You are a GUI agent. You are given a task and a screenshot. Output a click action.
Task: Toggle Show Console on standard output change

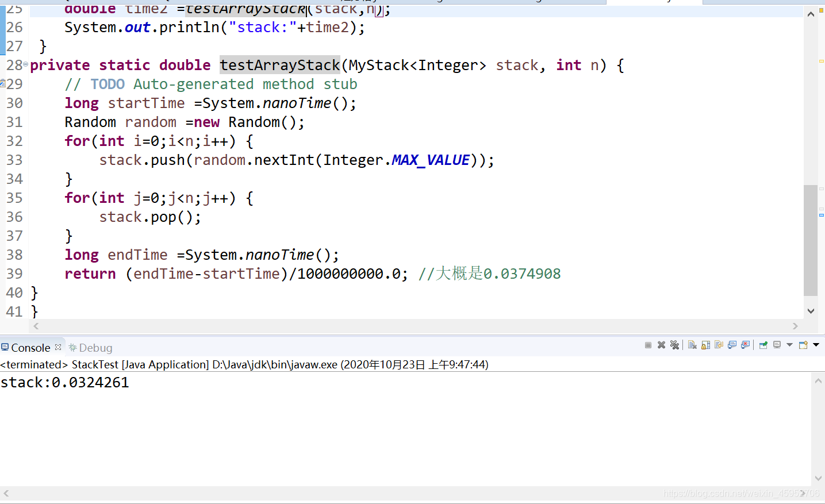tap(732, 345)
